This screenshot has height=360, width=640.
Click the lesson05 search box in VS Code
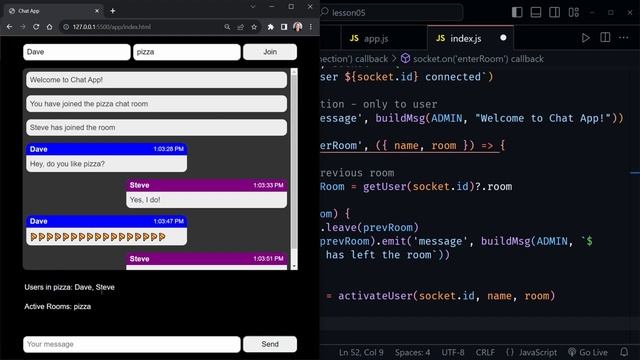(392, 13)
